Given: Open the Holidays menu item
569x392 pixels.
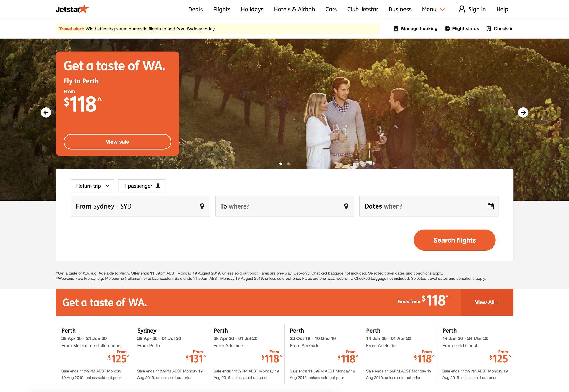Looking at the screenshot, I should (x=252, y=9).
